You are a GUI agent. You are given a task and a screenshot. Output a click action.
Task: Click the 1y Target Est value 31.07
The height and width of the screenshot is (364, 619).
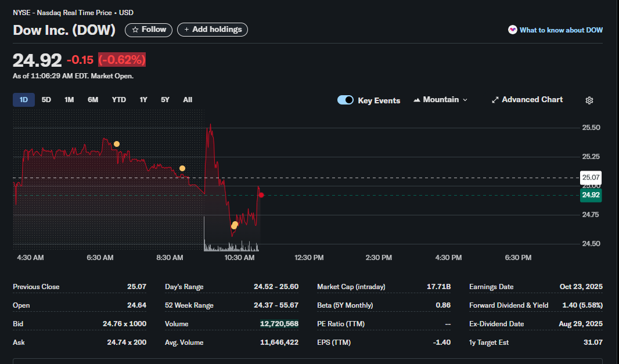tap(593, 343)
